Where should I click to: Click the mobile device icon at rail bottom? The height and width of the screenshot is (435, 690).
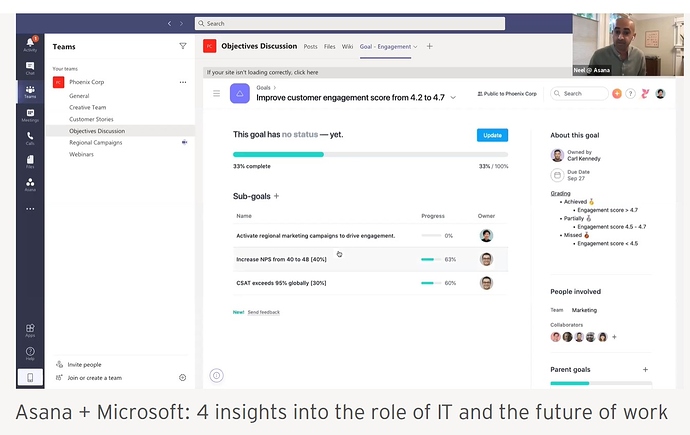30,377
